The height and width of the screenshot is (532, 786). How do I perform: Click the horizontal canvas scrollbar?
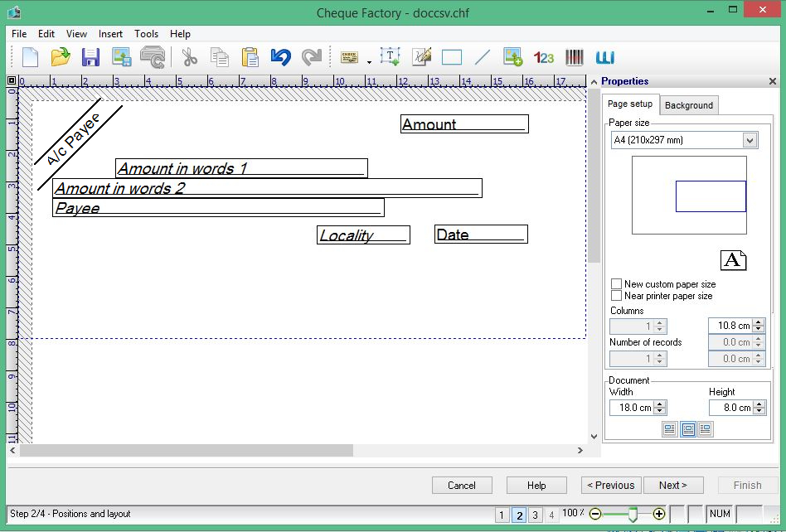187,450
